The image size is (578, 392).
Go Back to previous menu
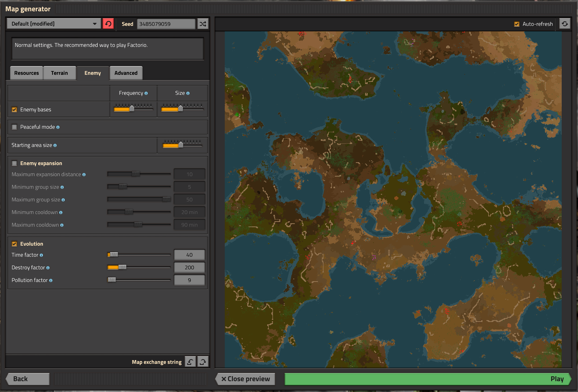[x=28, y=379]
